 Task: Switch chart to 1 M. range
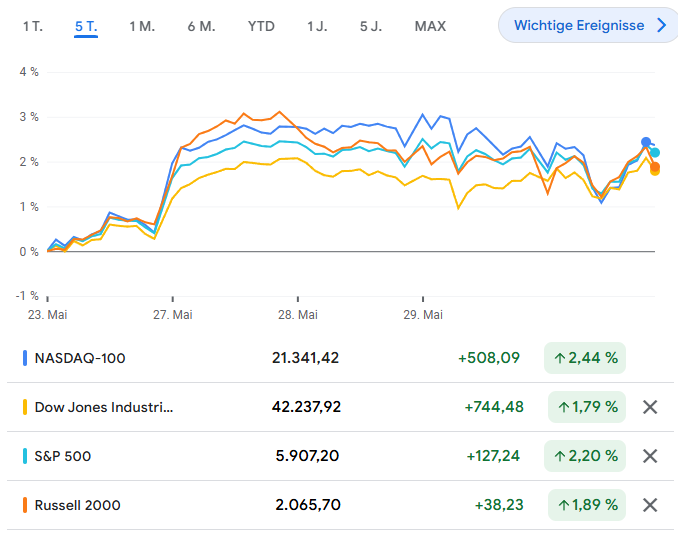point(142,26)
